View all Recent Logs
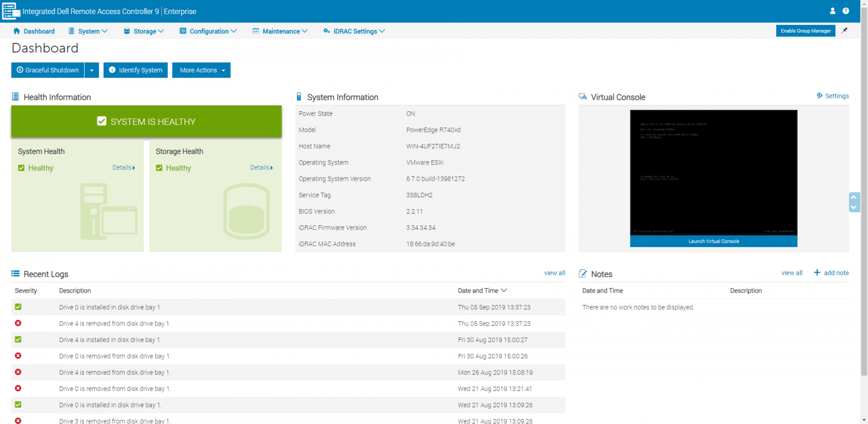This screenshot has width=868, height=424. (x=554, y=273)
